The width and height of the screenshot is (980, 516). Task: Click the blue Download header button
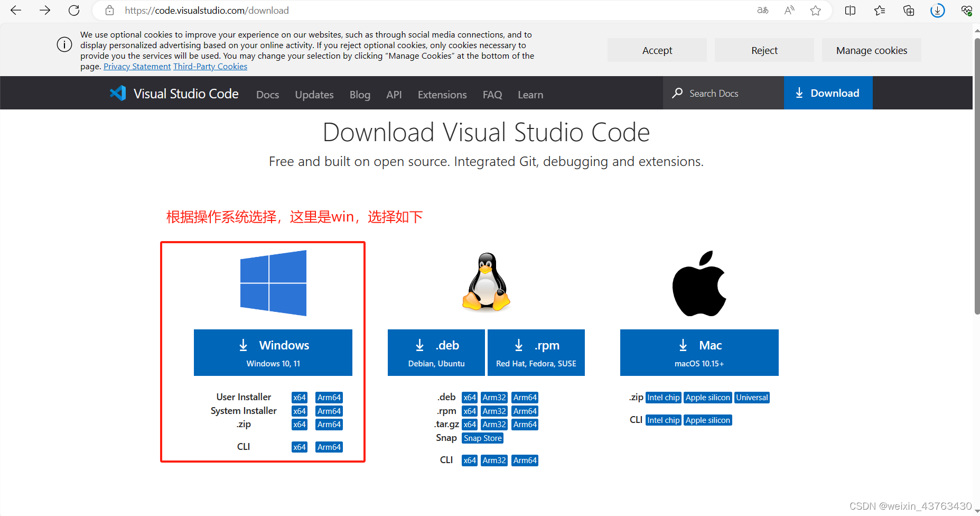point(828,93)
